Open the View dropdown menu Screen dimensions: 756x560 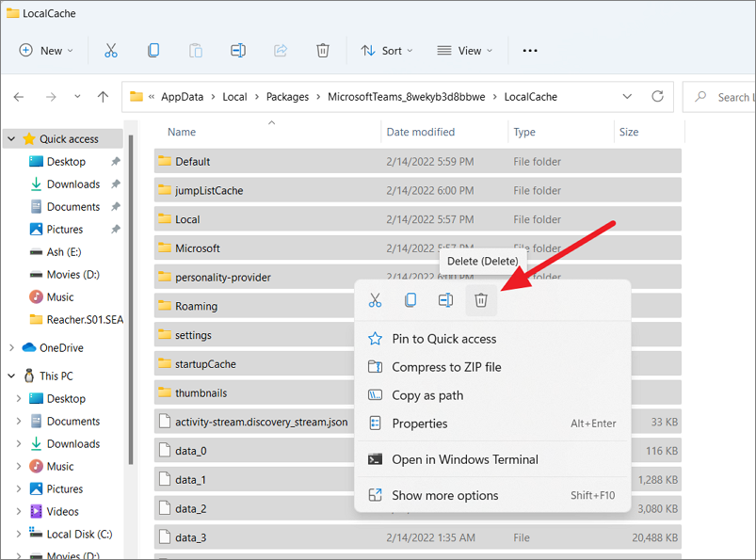pos(465,51)
